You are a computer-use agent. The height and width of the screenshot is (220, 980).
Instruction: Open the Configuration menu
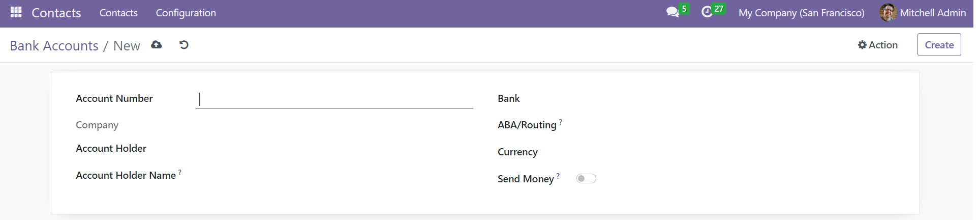[186, 13]
